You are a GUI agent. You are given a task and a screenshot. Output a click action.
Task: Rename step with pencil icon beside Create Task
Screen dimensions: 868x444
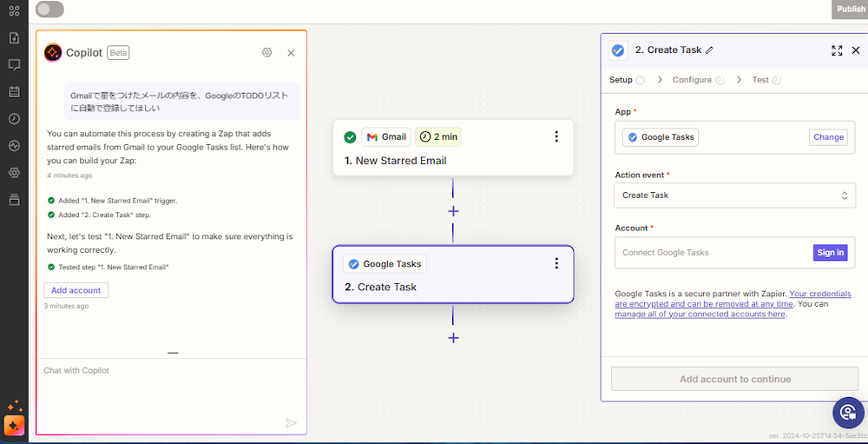point(710,50)
